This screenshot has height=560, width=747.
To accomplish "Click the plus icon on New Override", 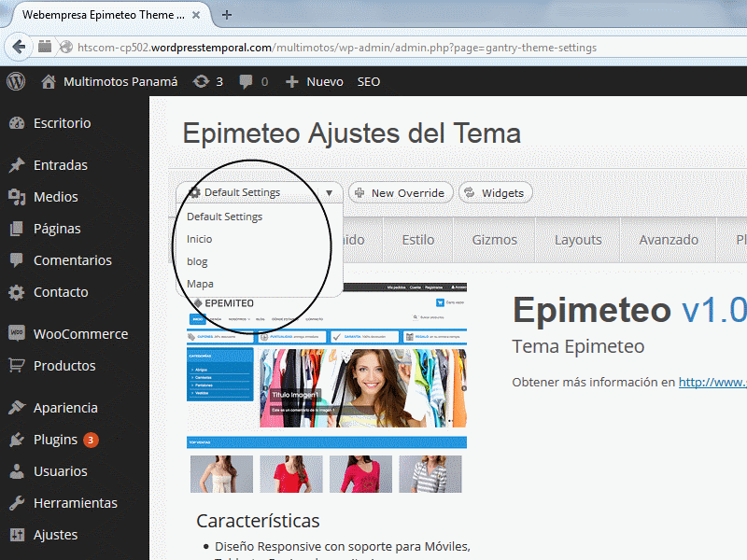I will point(359,193).
